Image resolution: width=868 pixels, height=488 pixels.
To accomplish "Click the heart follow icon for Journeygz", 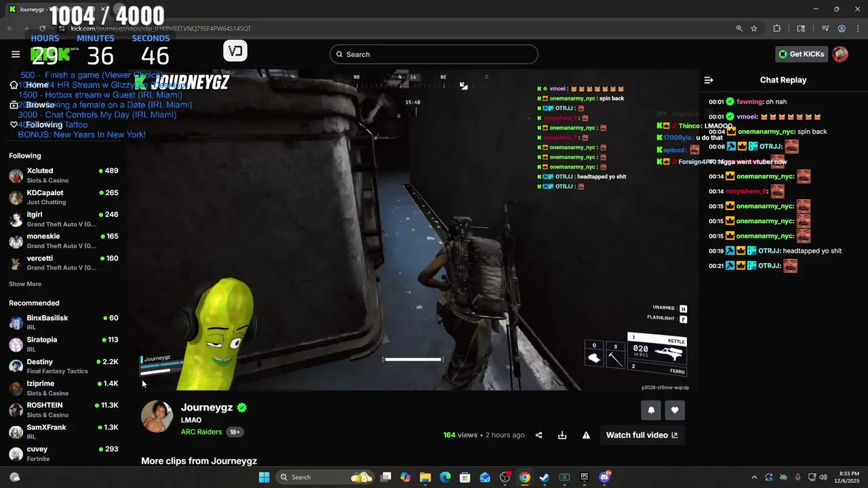I will (675, 410).
